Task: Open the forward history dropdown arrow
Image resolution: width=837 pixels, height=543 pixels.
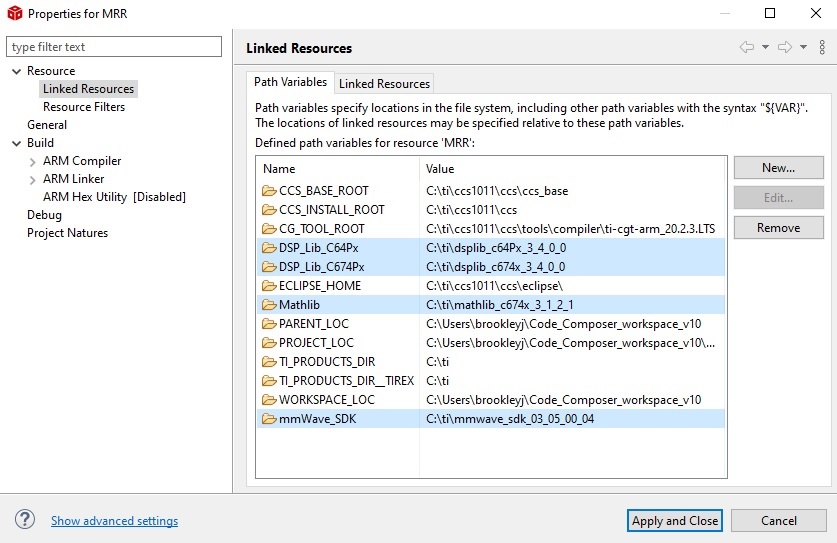Action: tap(803, 48)
